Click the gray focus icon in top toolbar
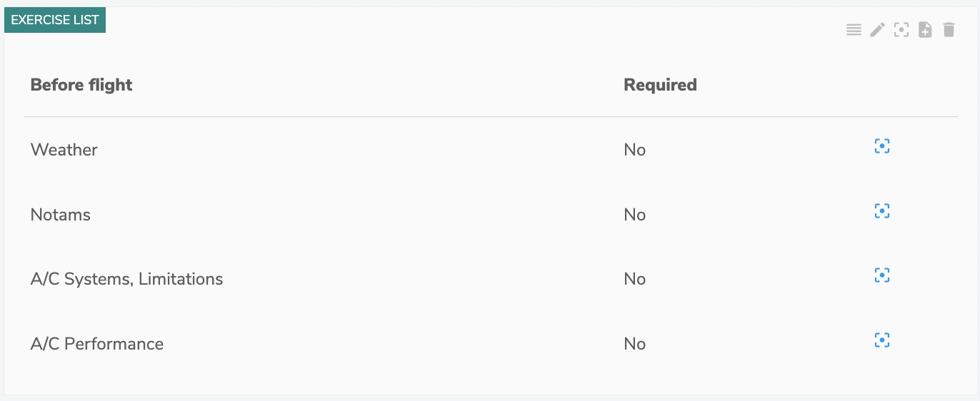The image size is (980, 401). [901, 30]
